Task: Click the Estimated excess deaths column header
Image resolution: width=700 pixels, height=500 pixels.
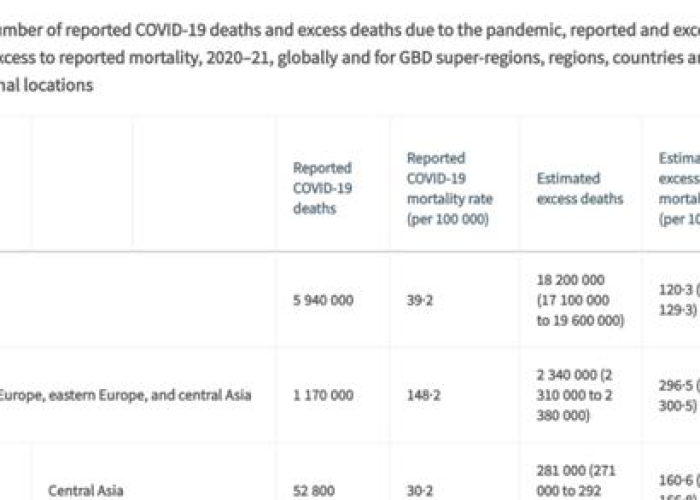Action: click(580, 188)
